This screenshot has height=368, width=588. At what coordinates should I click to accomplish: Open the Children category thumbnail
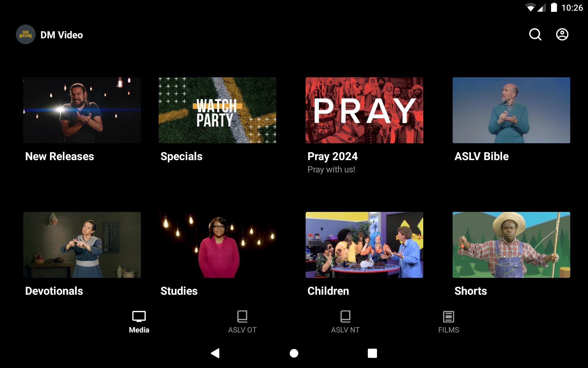(x=364, y=245)
